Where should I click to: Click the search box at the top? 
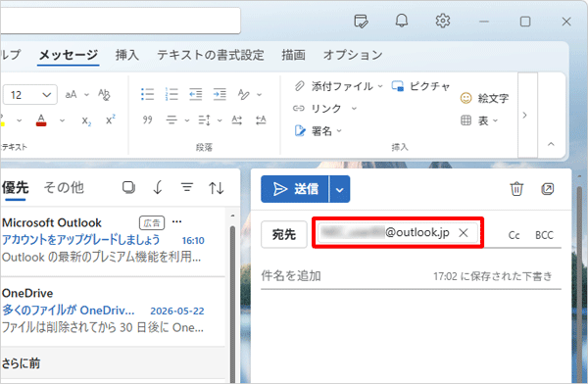pyautogui.click(x=120, y=21)
